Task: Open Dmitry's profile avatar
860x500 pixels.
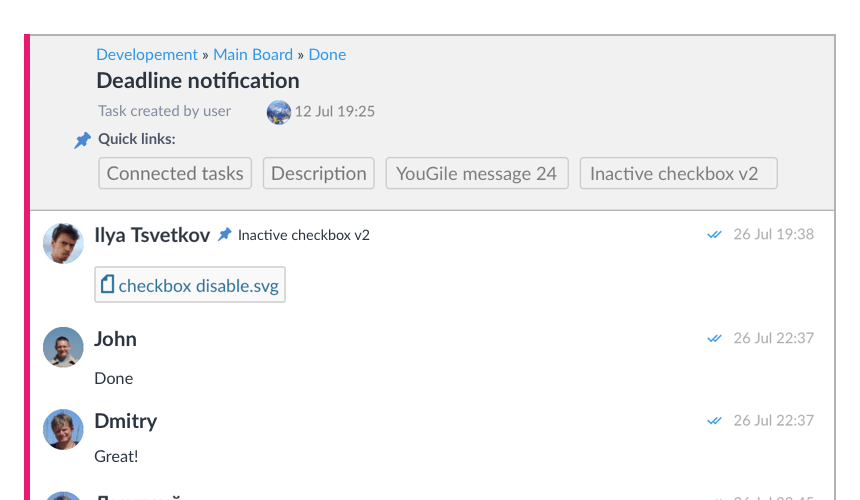Action: coord(63,429)
